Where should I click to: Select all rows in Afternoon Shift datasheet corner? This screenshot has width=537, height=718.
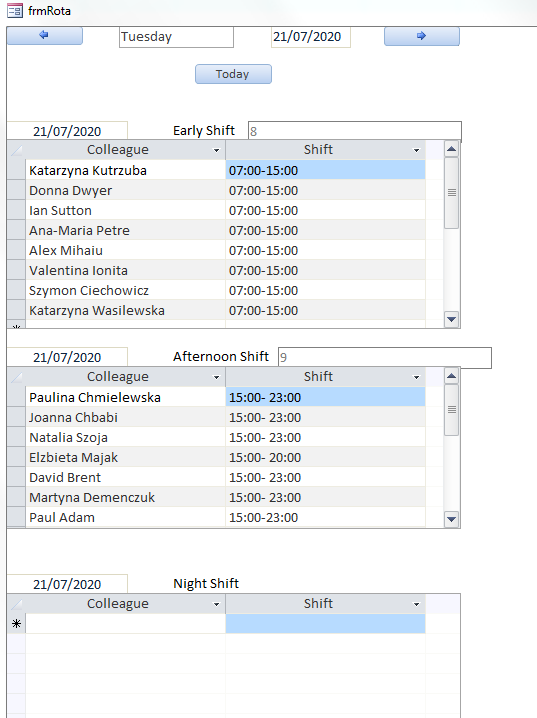pyautogui.click(x=16, y=377)
